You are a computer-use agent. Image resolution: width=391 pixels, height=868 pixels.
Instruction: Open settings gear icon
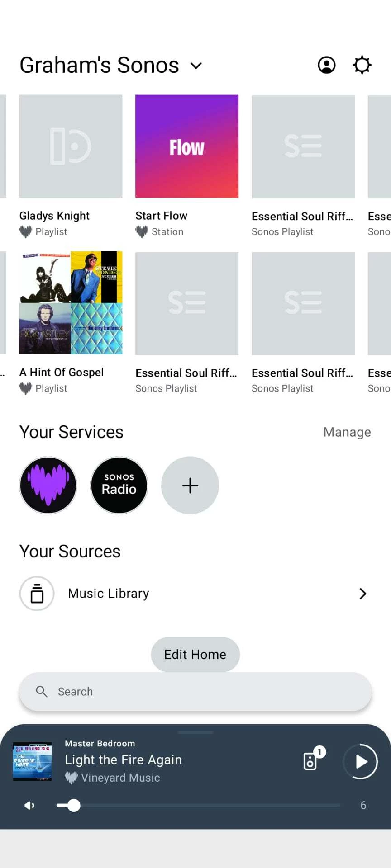(x=362, y=65)
